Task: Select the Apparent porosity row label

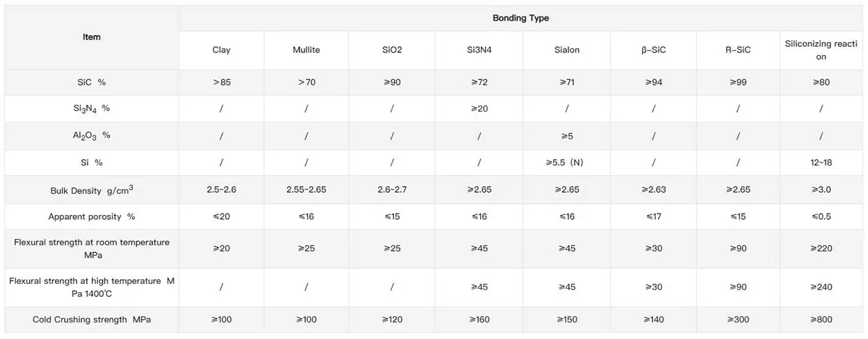Action: point(92,216)
